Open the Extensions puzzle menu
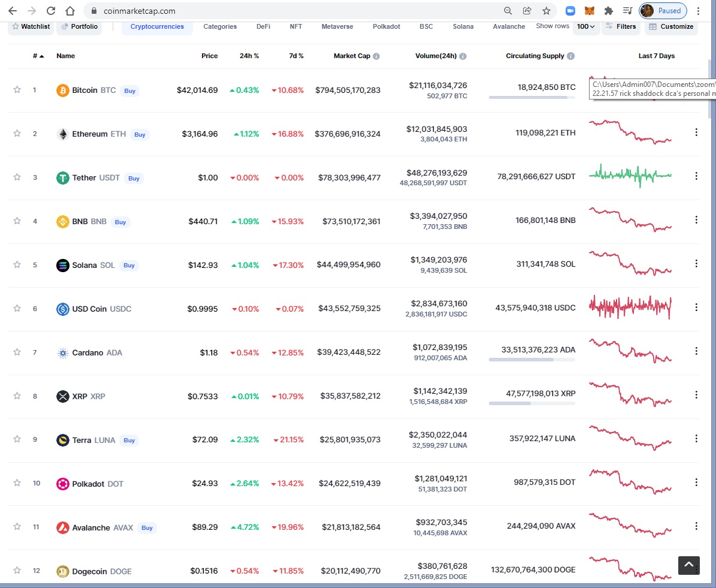The image size is (716, 588). pyautogui.click(x=608, y=11)
